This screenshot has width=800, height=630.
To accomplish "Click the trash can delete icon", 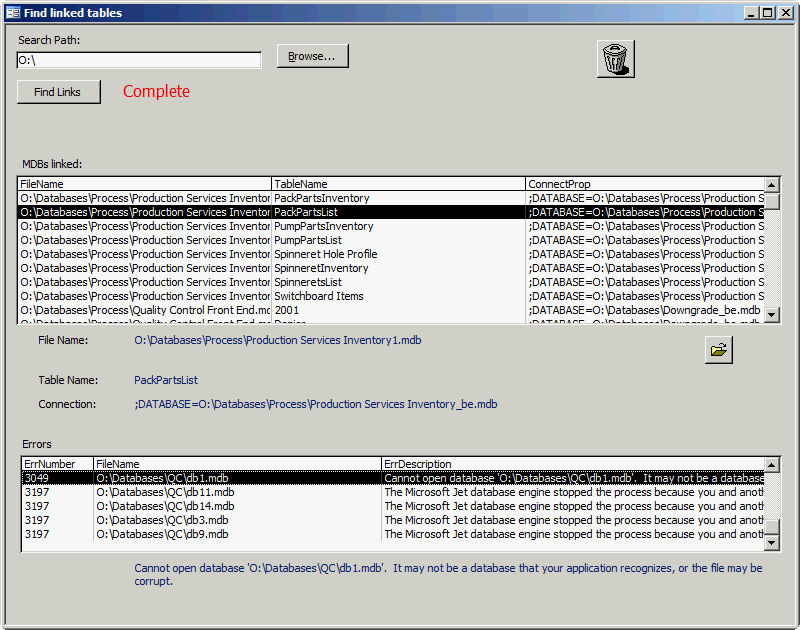I will pyautogui.click(x=616, y=58).
